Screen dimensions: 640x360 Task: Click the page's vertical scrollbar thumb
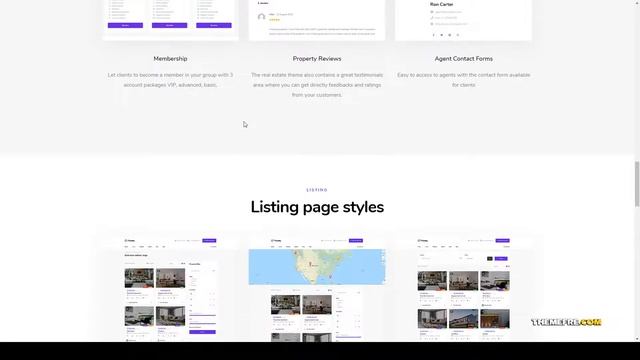point(637,184)
